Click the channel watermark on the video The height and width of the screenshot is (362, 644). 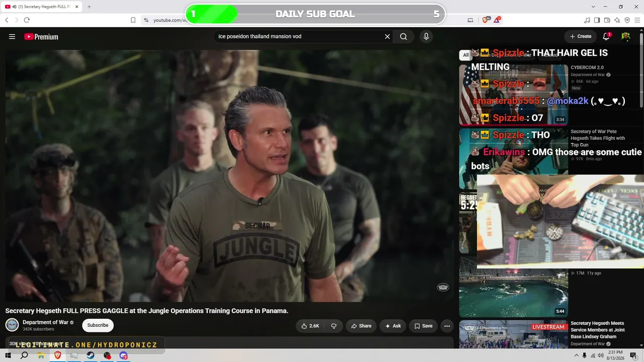click(x=443, y=287)
